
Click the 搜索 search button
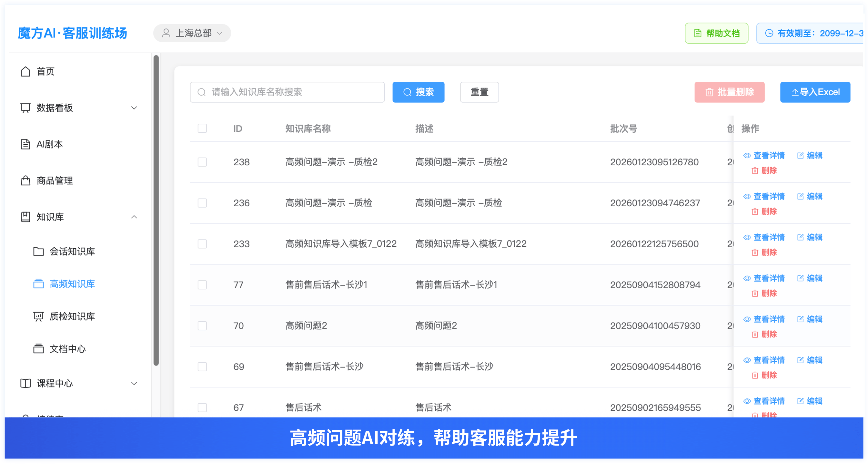coord(418,92)
